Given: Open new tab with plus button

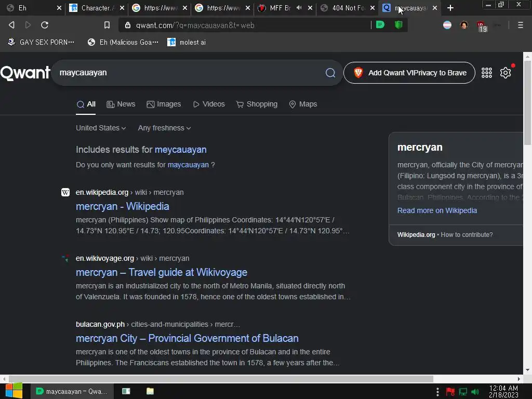Looking at the screenshot, I should 450,8.
